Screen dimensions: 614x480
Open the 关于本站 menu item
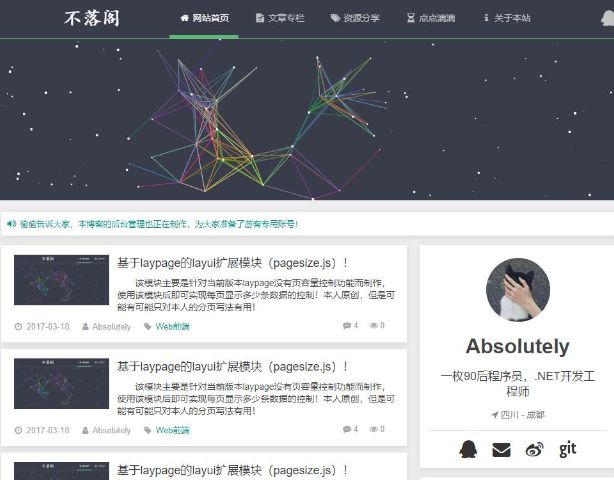(507, 18)
